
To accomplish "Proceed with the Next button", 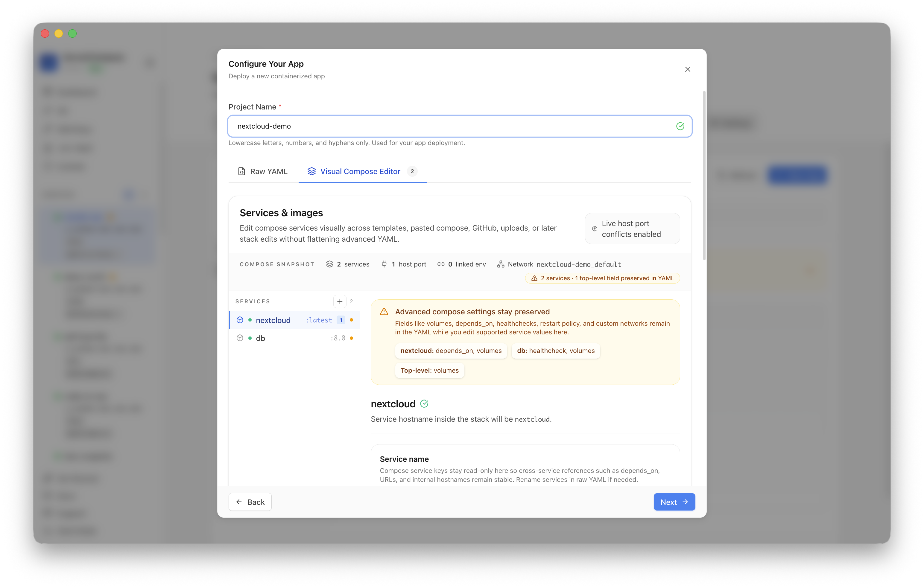I will coord(674,502).
